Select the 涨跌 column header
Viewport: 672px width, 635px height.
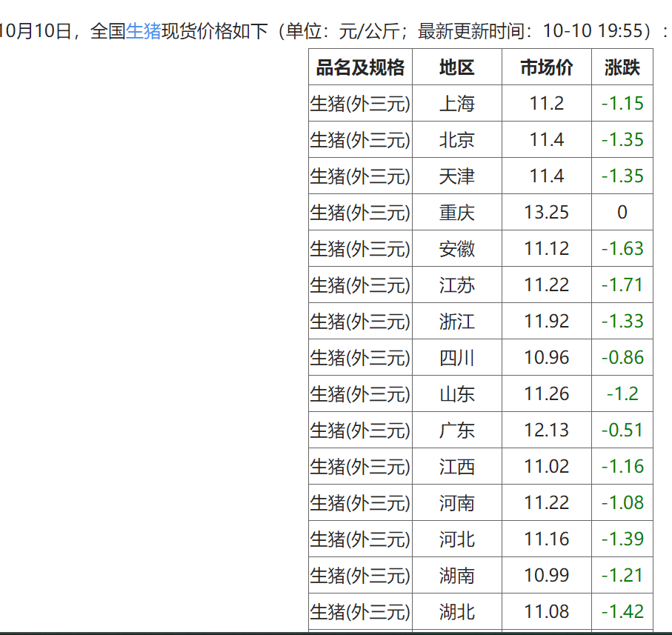(622, 67)
